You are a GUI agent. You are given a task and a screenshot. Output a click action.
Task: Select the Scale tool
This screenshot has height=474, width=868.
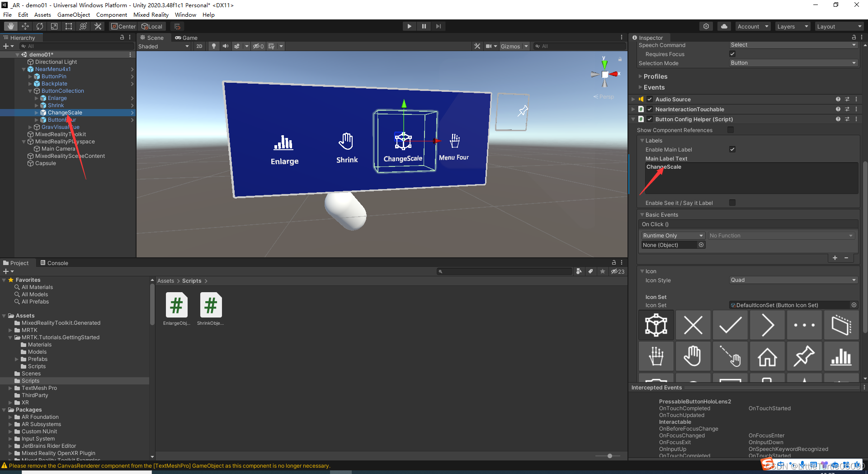pyautogui.click(x=54, y=26)
